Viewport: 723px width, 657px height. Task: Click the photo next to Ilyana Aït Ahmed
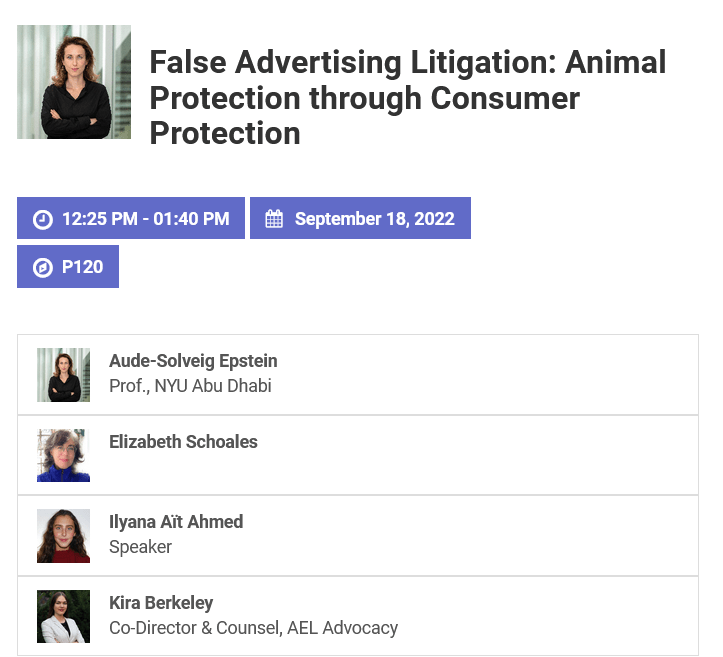pyautogui.click(x=63, y=536)
